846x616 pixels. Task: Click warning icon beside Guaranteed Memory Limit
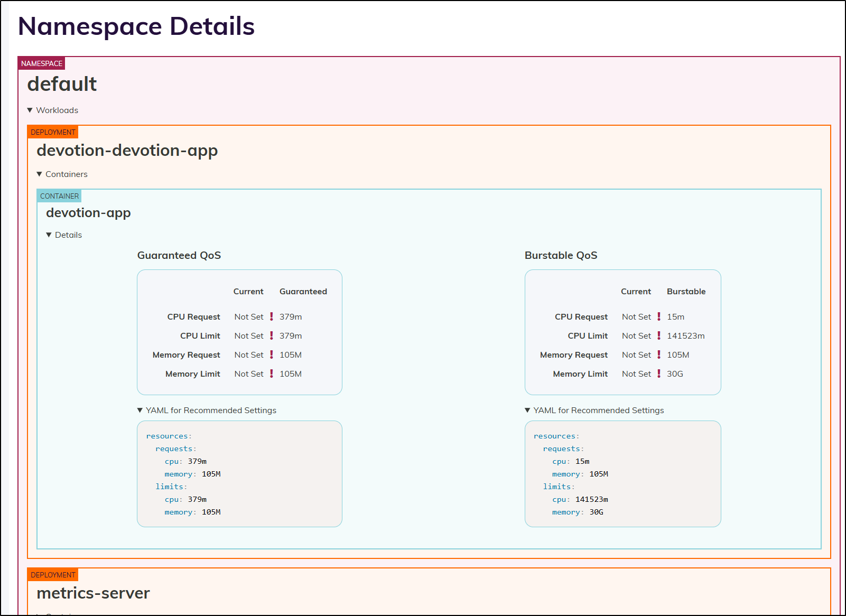tap(272, 374)
